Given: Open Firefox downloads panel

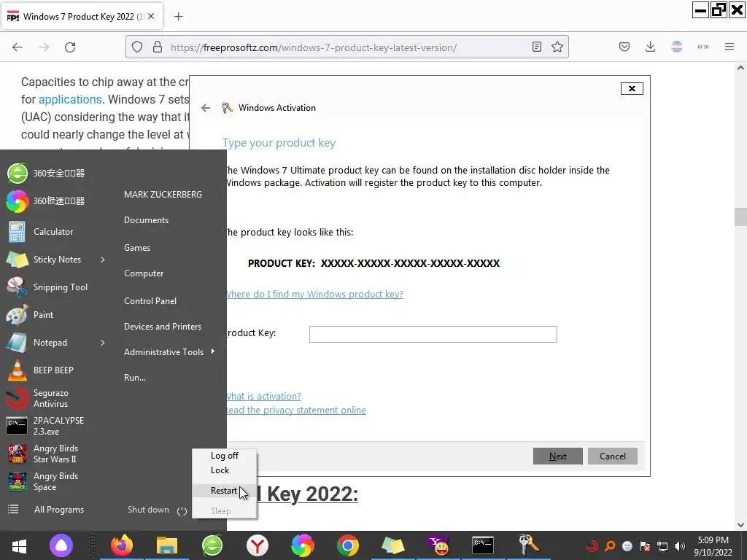Looking at the screenshot, I should pos(650,47).
